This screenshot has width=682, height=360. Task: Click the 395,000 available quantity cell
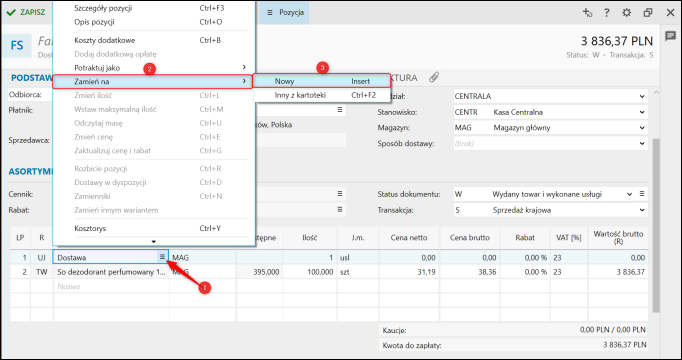point(259,272)
